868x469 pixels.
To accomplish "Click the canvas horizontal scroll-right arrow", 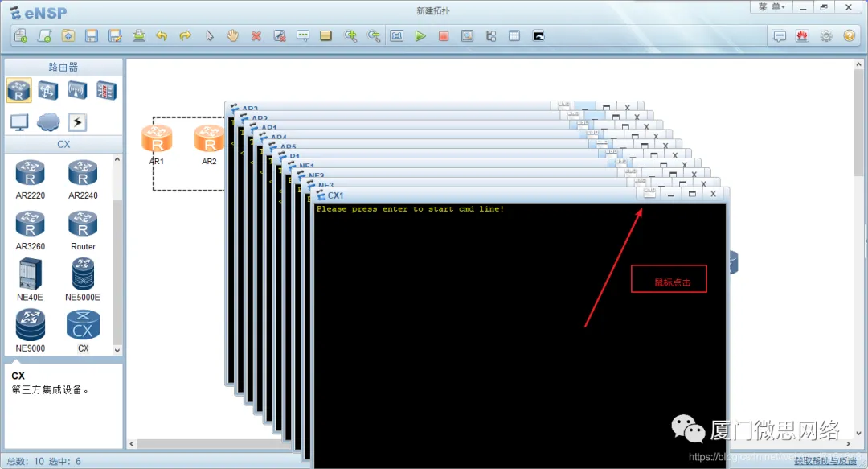I will coord(848,444).
